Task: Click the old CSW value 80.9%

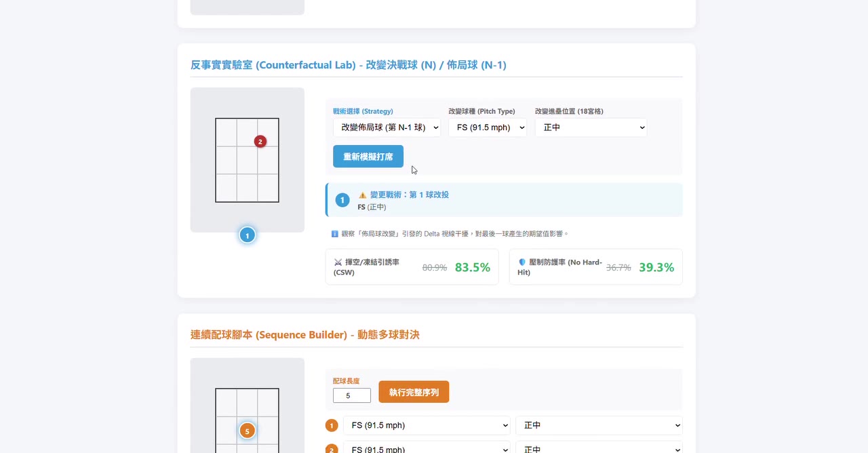Action: click(435, 268)
